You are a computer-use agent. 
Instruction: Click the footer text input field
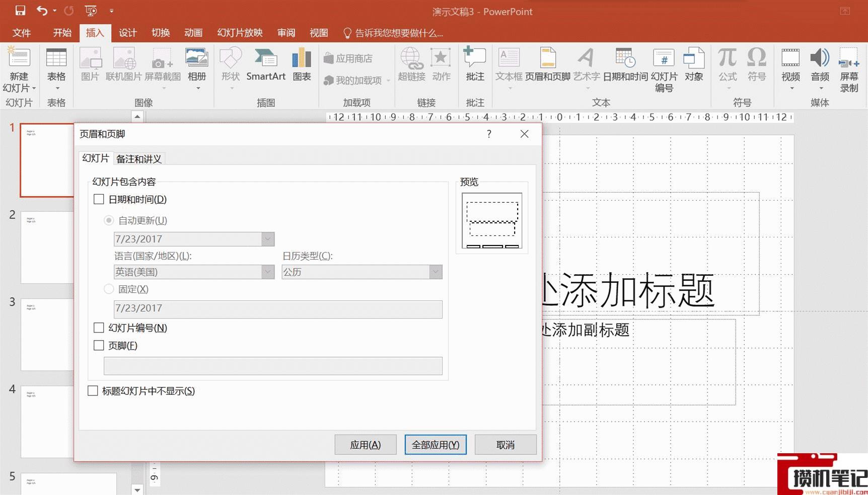point(273,366)
